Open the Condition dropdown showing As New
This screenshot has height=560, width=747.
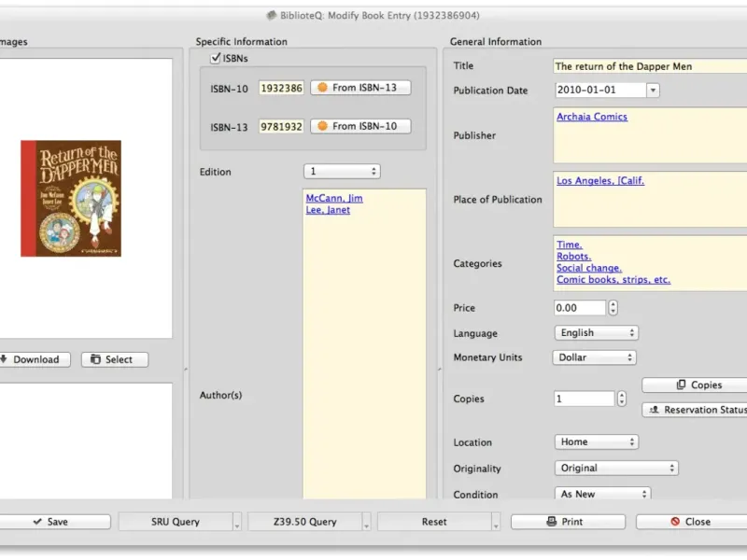(x=603, y=495)
